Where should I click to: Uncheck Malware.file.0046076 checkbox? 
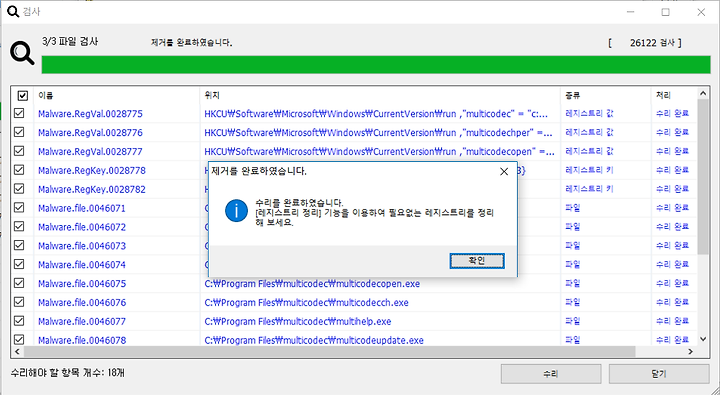[19, 302]
